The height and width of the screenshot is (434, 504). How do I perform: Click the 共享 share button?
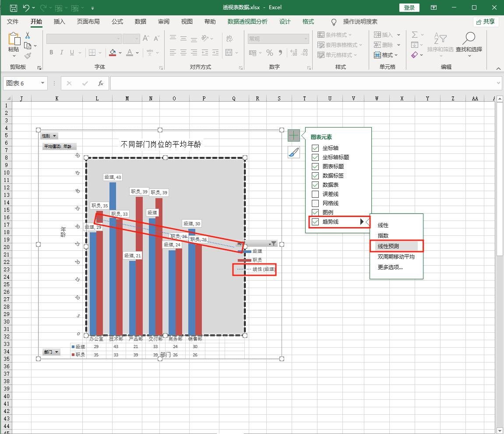(x=486, y=22)
